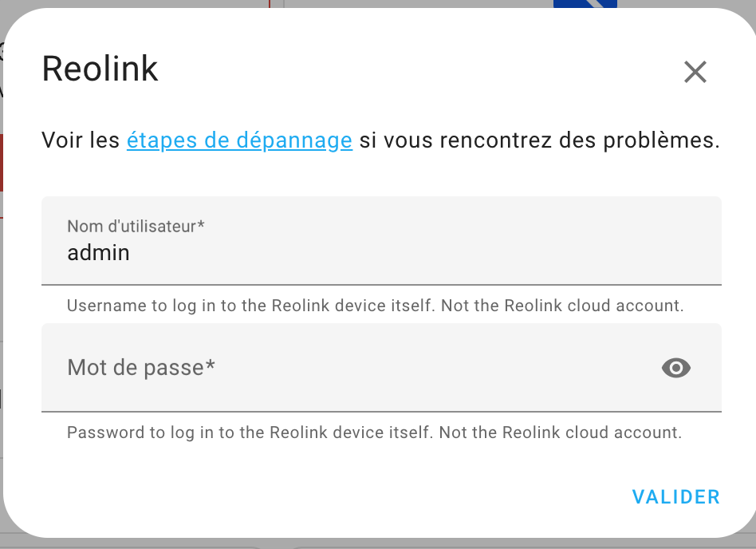Click the red bar behind dialog's left edge
This screenshot has height=549, width=756.
[x=2, y=163]
